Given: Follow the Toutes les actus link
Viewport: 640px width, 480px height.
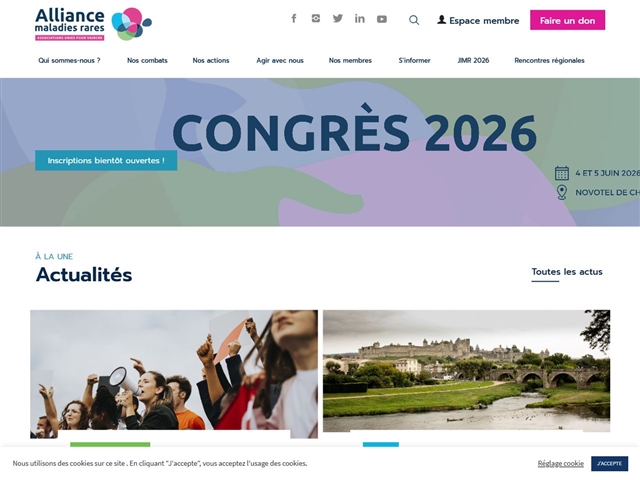Looking at the screenshot, I should click(x=567, y=272).
